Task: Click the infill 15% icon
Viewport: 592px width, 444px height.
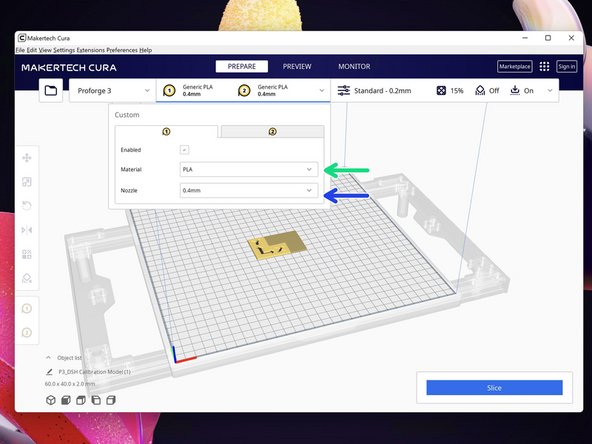Action: pyautogui.click(x=441, y=91)
